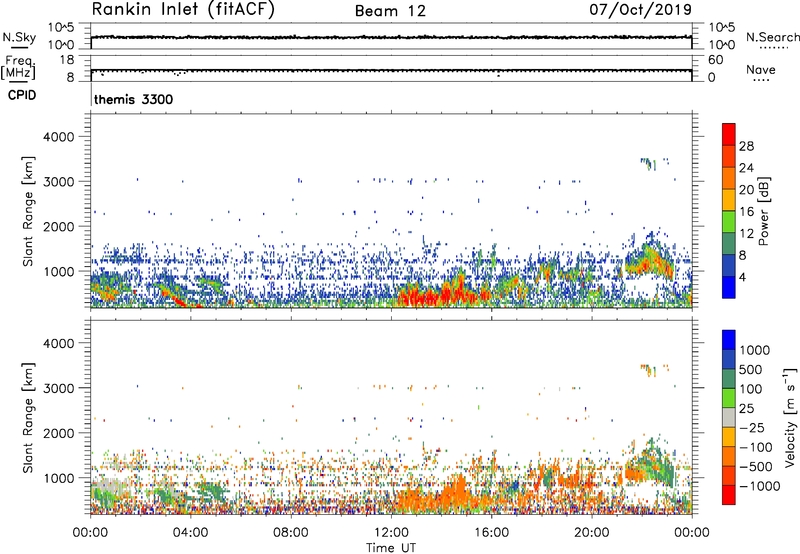Screen dimensions: 800x554
Task: Click the 'Velocity [m s-1]' colorbar title
Action: click(790, 417)
